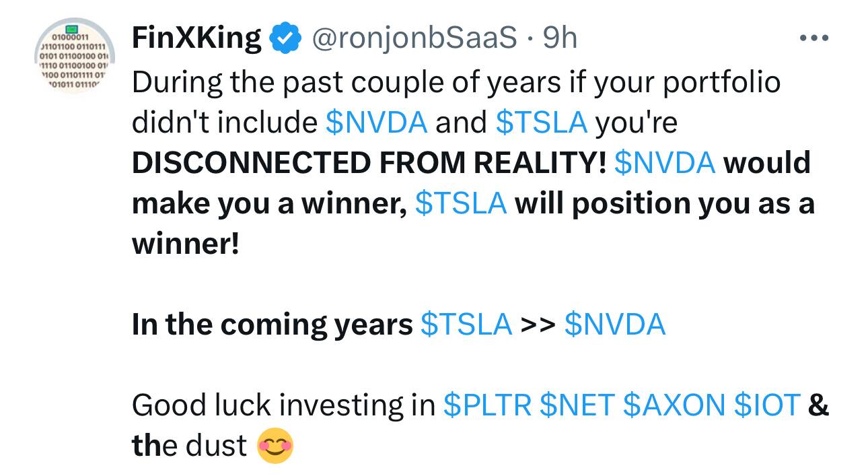
Task: Open the FinXKing display name profile link
Action: tap(196, 38)
